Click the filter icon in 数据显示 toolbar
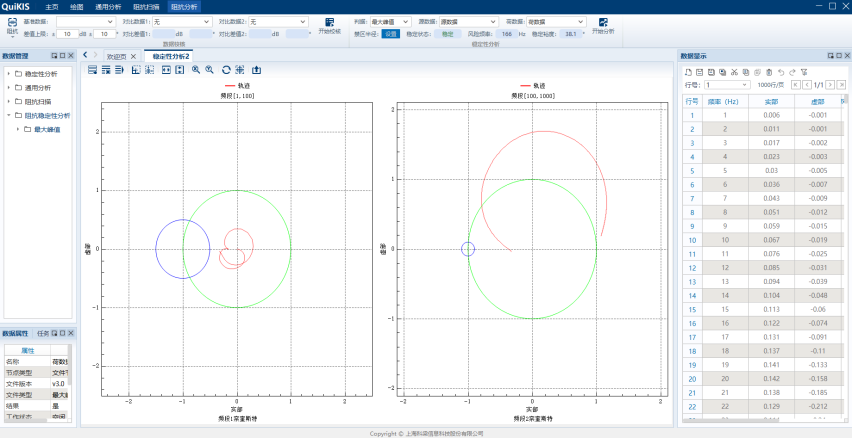Image resolution: width=852 pixels, height=438 pixels. (803, 72)
